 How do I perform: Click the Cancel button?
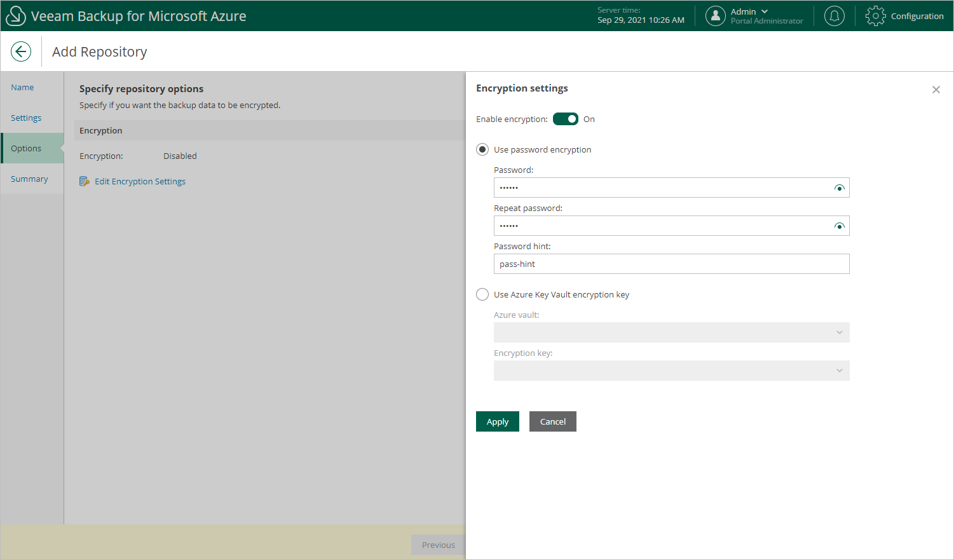pyautogui.click(x=553, y=421)
